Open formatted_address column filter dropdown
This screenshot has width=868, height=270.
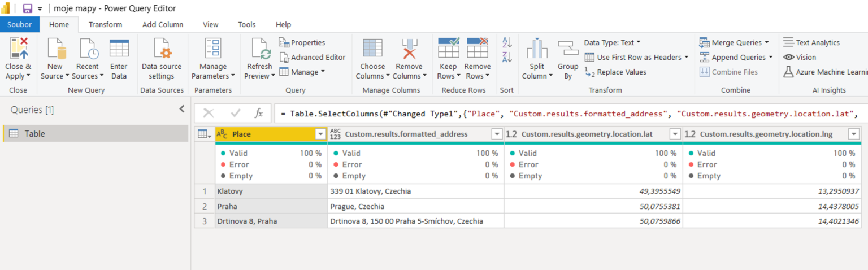pos(497,134)
